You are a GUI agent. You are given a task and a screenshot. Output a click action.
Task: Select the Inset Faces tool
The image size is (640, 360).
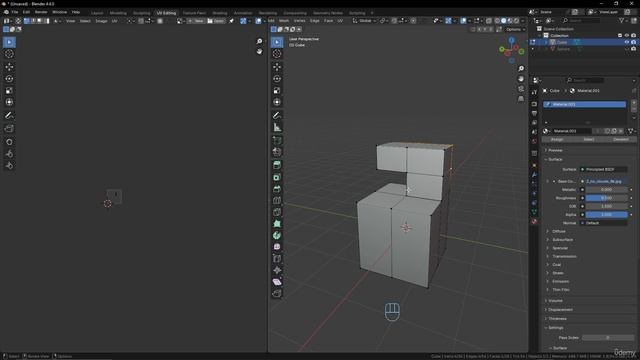[277, 177]
